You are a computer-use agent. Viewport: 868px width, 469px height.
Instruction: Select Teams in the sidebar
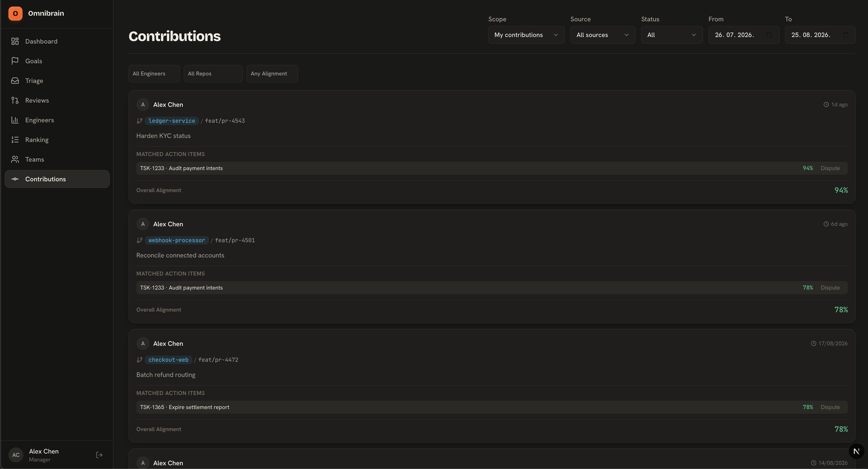coord(57,160)
